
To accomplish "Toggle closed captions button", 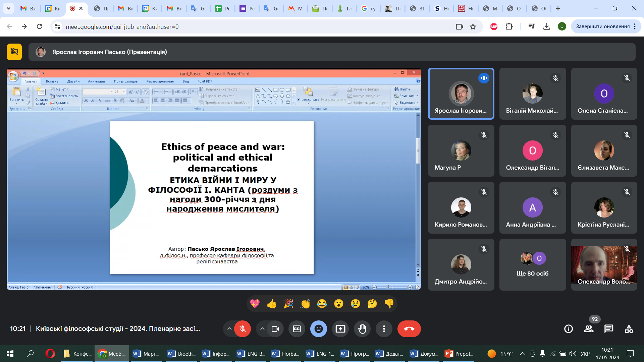I will point(297,329).
